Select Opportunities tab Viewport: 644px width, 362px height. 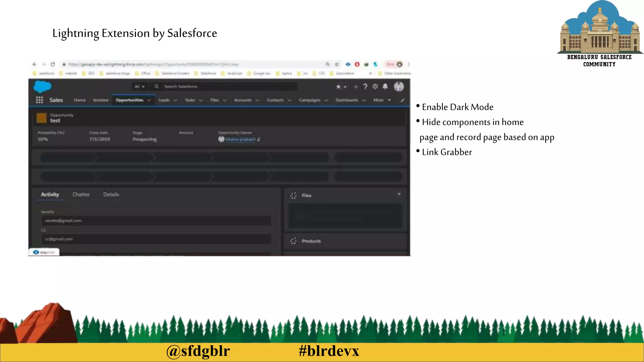point(130,100)
